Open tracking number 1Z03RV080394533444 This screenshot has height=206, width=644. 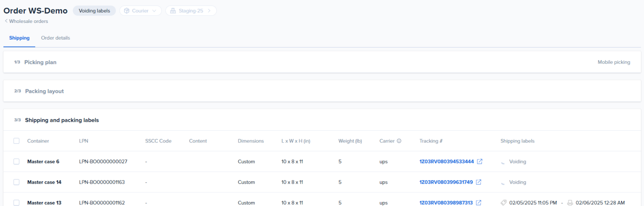tap(446, 162)
